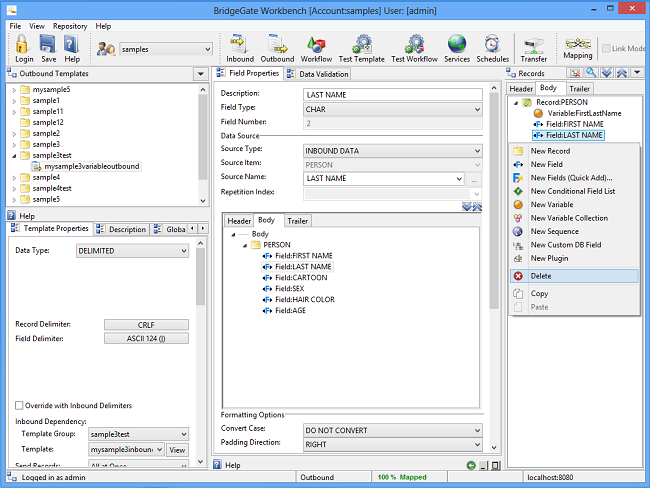
Task: Open the Repository menu
Action: (70, 26)
